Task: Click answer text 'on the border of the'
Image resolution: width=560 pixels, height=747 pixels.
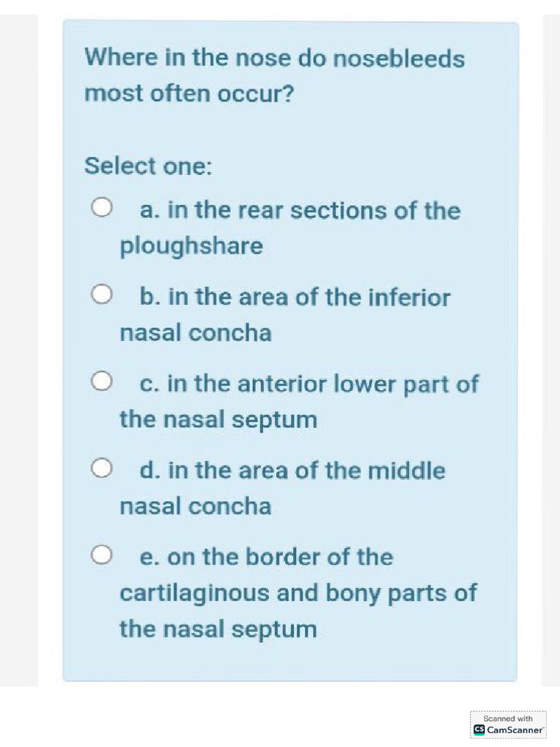Action: point(280,557)
